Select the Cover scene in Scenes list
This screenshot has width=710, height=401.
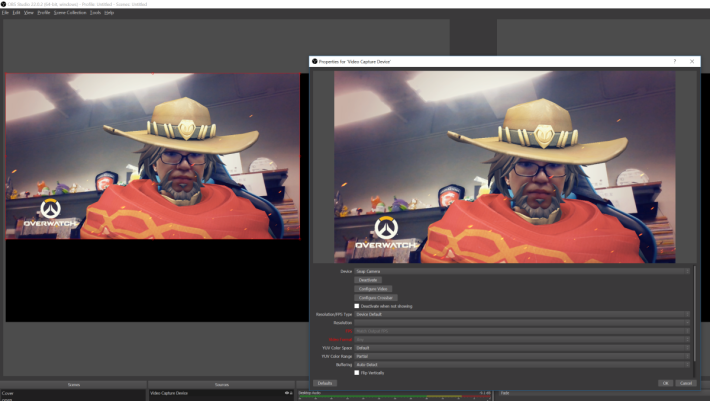[x=73, y=393]
